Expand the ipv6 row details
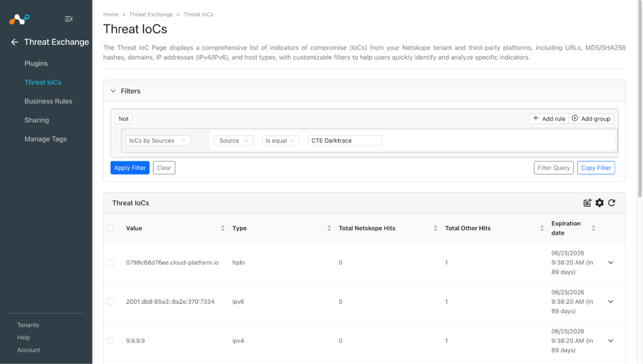The width and height of the screenshot is (643, 364). click(610, 302)
